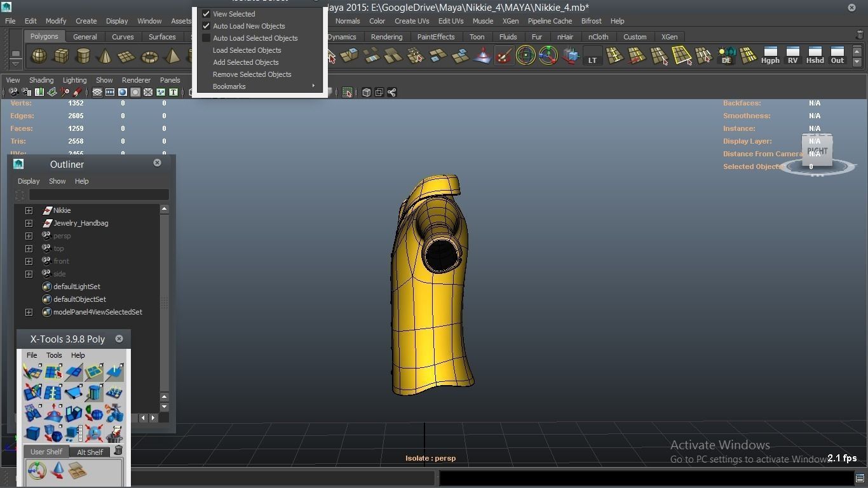Click the smooth shade sphere icon in panel toolbar
Viewport: 868px width, 488px height.
[123, 92]
